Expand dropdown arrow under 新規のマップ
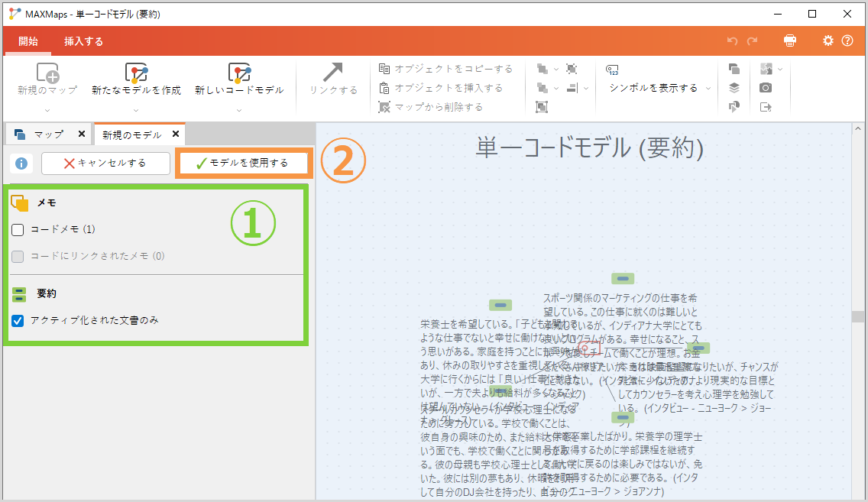 [x=47, y=110]
